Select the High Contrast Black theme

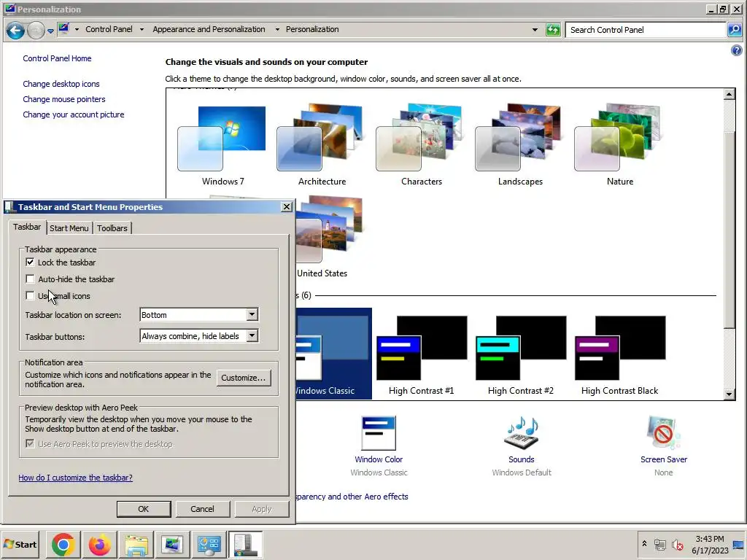coord(620,354)
